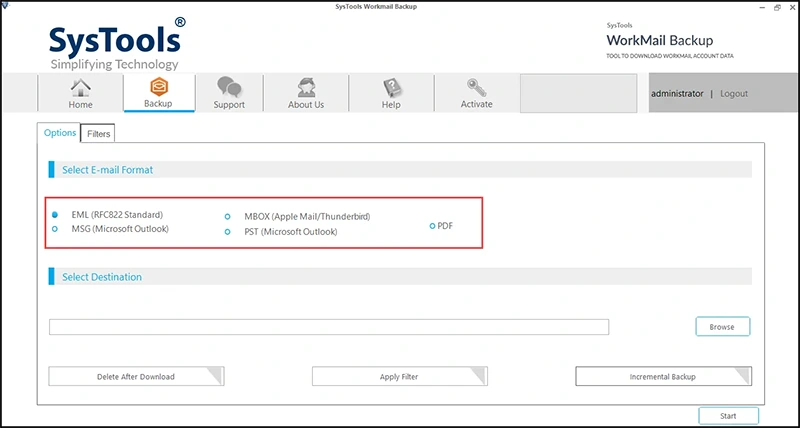Click the title bar app icon

coord(5,6)
